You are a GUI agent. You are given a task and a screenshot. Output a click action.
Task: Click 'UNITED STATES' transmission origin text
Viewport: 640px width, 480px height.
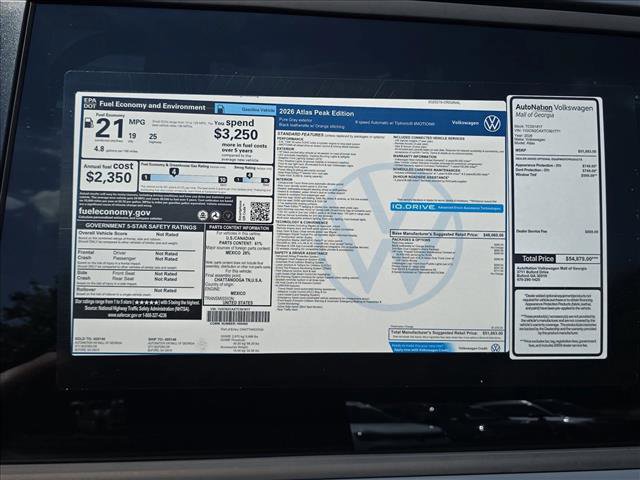point(238,303)
